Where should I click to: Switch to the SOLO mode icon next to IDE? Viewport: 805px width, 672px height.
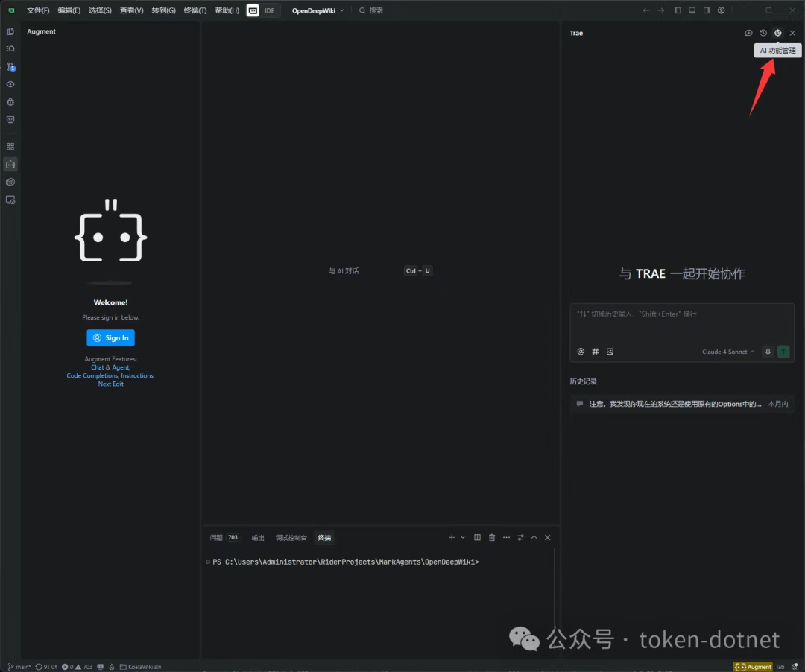click(x=253, y=10)
